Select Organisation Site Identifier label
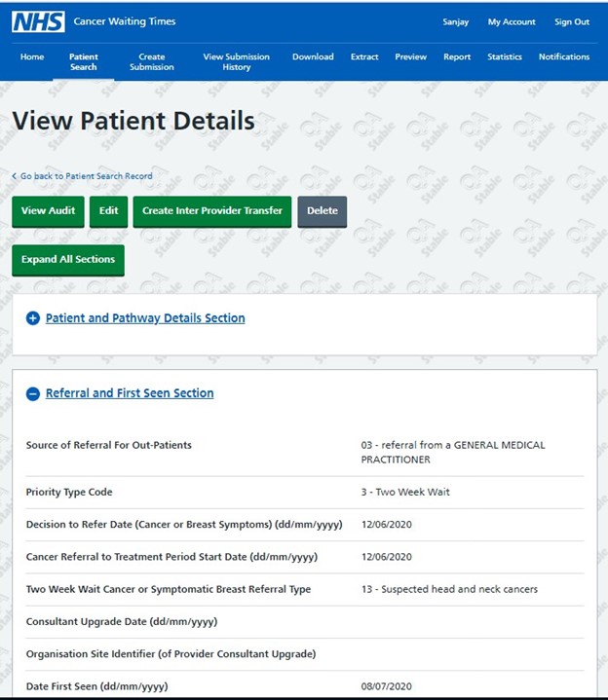This screenshot has width=608, height=700. pos(171,654)
